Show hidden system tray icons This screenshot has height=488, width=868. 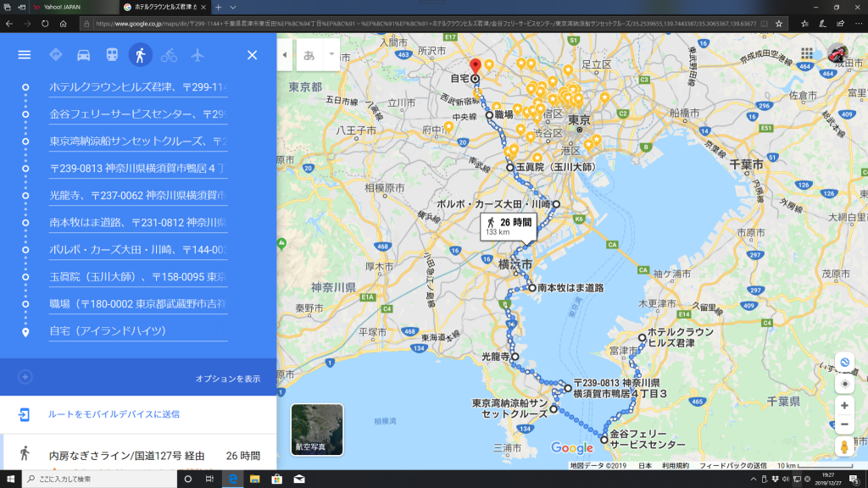pyautogui.click(x=753, y=480)
